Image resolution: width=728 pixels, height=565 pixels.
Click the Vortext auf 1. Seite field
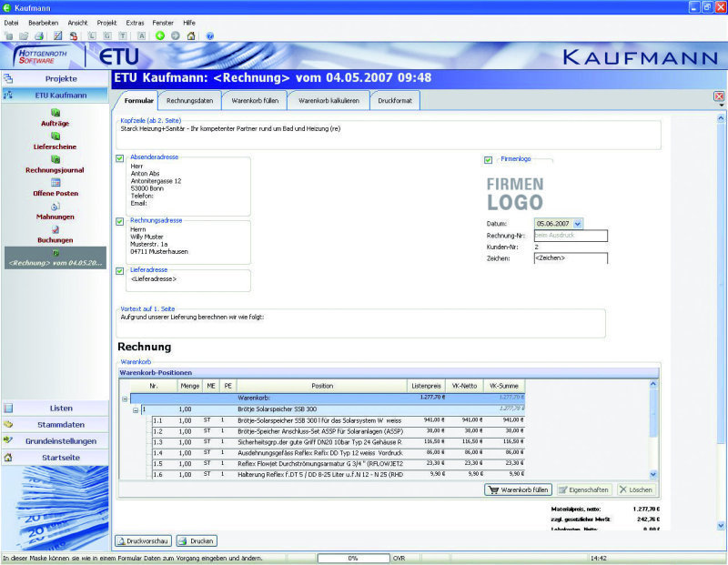360,324
